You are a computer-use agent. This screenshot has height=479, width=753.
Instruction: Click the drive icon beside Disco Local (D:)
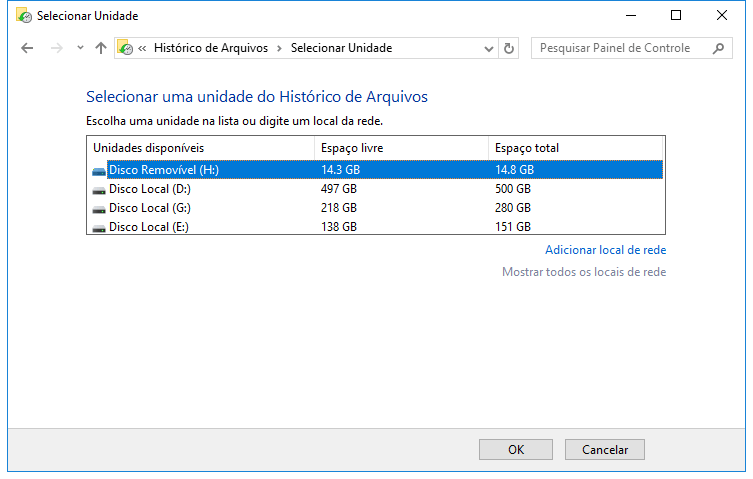click(x=99, y=190)
